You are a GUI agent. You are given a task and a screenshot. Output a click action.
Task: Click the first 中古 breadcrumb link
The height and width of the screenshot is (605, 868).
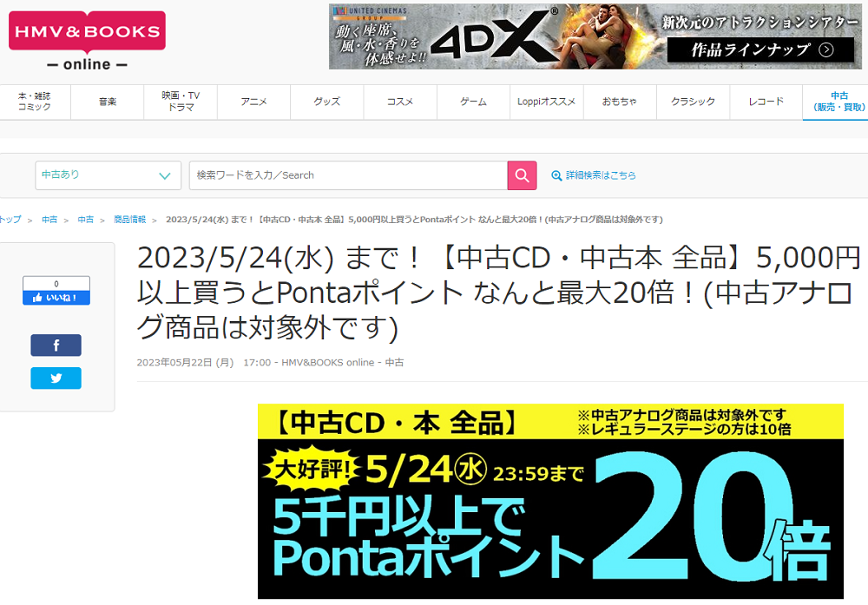(49, 220)
